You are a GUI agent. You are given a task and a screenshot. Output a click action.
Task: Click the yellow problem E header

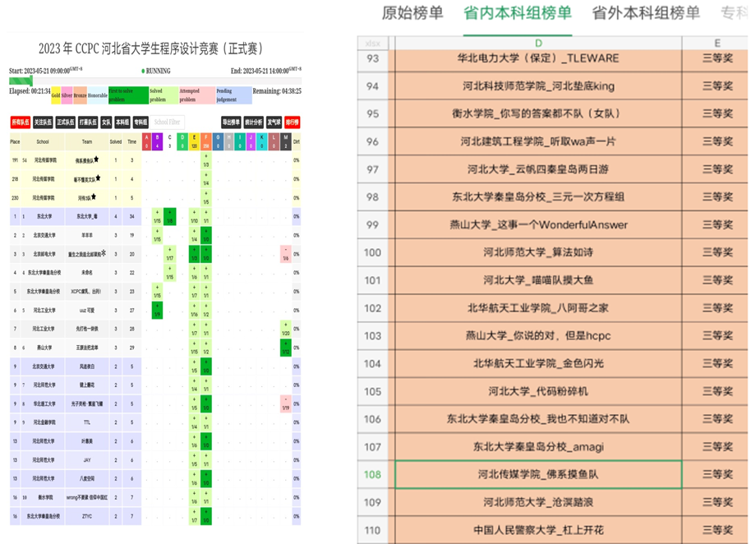coord(194,142)
